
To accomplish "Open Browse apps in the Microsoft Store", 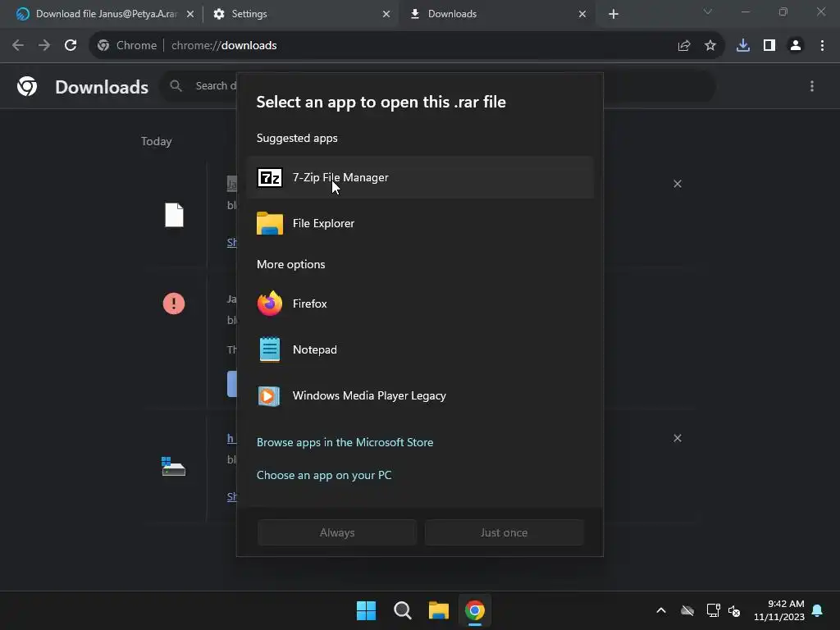I will pyautogui.click(x=345, y=442).
